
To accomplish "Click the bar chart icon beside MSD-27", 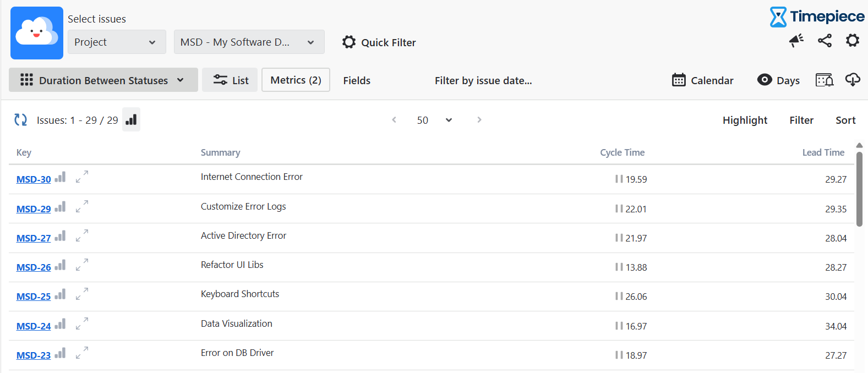I will [x=60, y=236].
